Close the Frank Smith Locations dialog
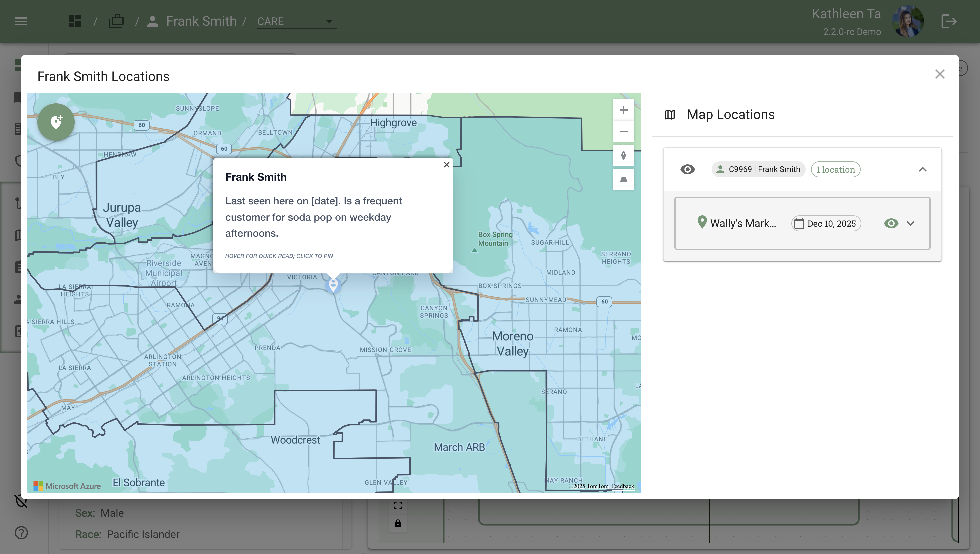The height and width of the screenshot is (554, 980). coord(940,74)
